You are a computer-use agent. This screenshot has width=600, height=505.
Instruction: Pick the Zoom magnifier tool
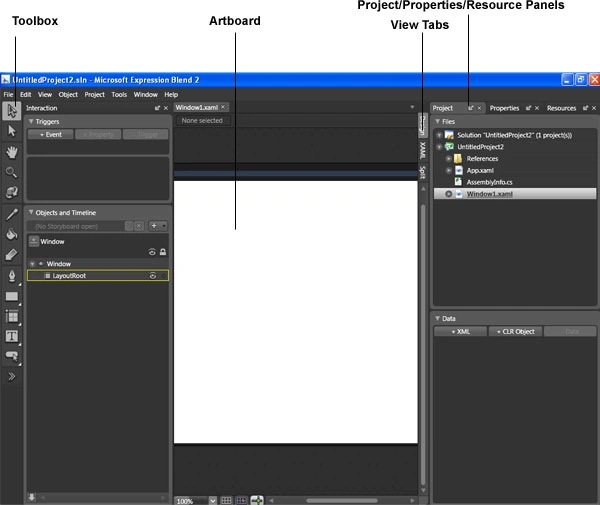[11, 172]
